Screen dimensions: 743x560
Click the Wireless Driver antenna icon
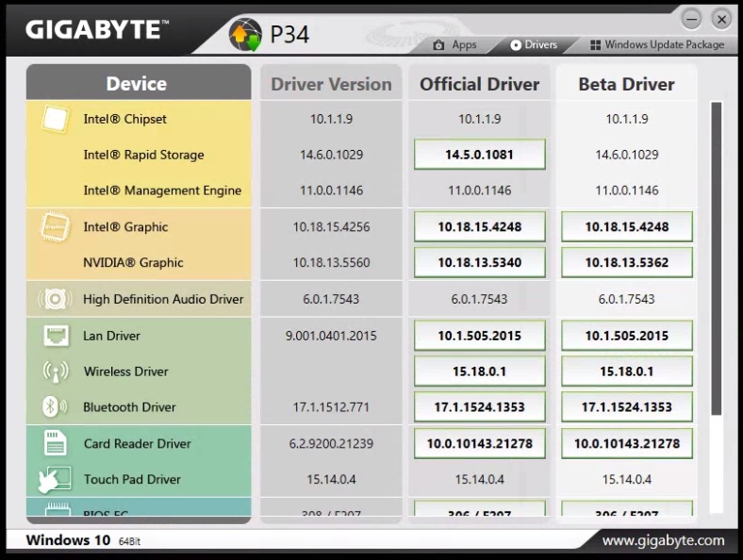pos(56,371)
